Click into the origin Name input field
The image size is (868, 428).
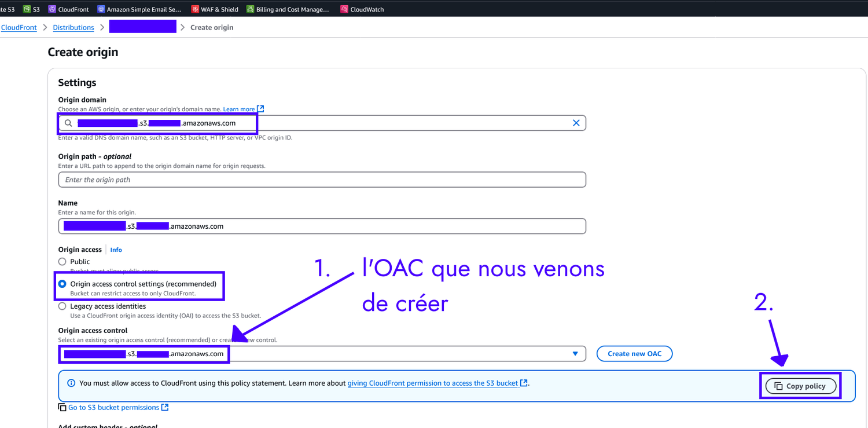click(x=322, y=226)
